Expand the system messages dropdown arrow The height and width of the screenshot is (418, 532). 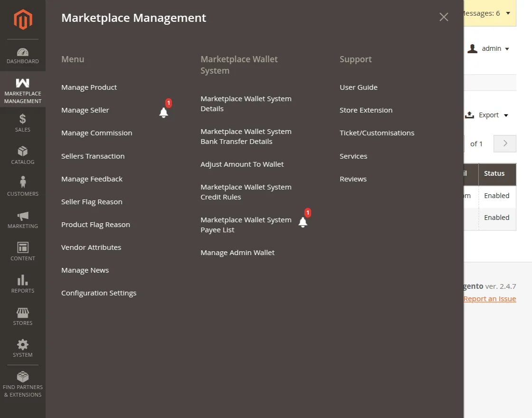(x=508, y=13)
